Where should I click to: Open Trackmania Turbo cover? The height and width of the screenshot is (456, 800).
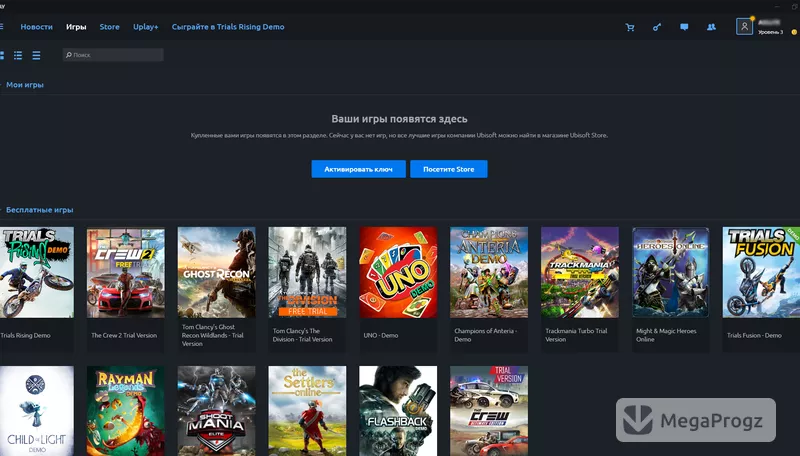coord(580,272)
